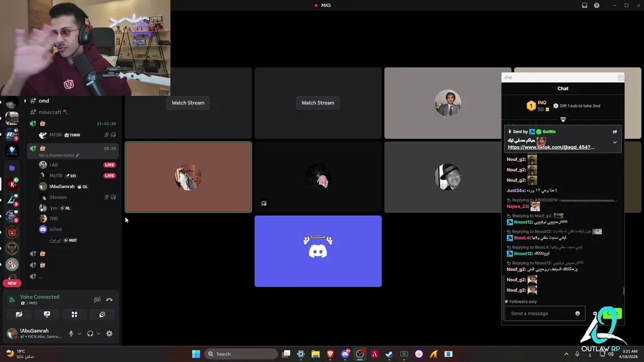The height and width of the screenshot is (362, 644).
Task: Open the soundboard button
Action: point(102,314)
